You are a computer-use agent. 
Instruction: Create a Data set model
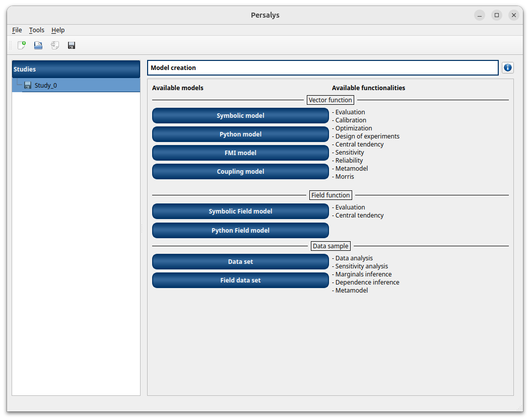tap(240, 261)
